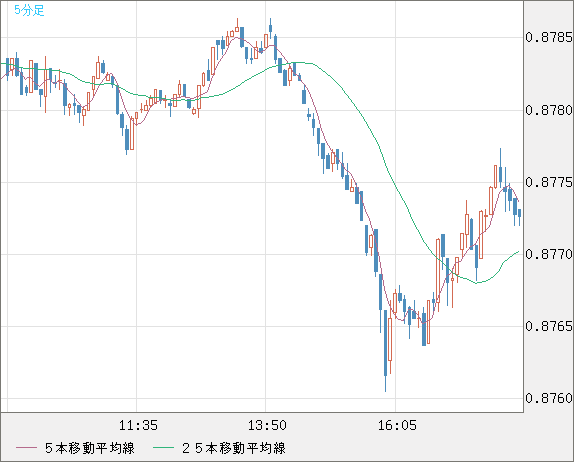The image size is (574, 462).
Task: Select the 0.8780 price axis label
Action: tap(549, 110)
